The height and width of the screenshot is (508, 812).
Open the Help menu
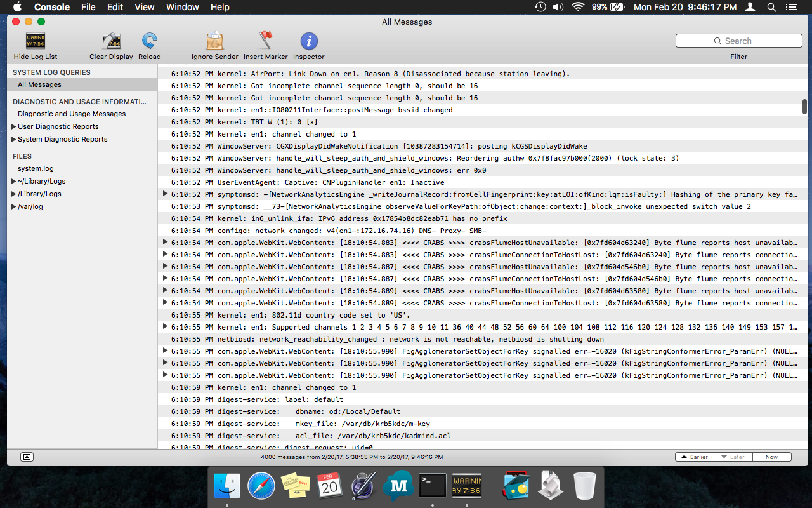(219, 7)
